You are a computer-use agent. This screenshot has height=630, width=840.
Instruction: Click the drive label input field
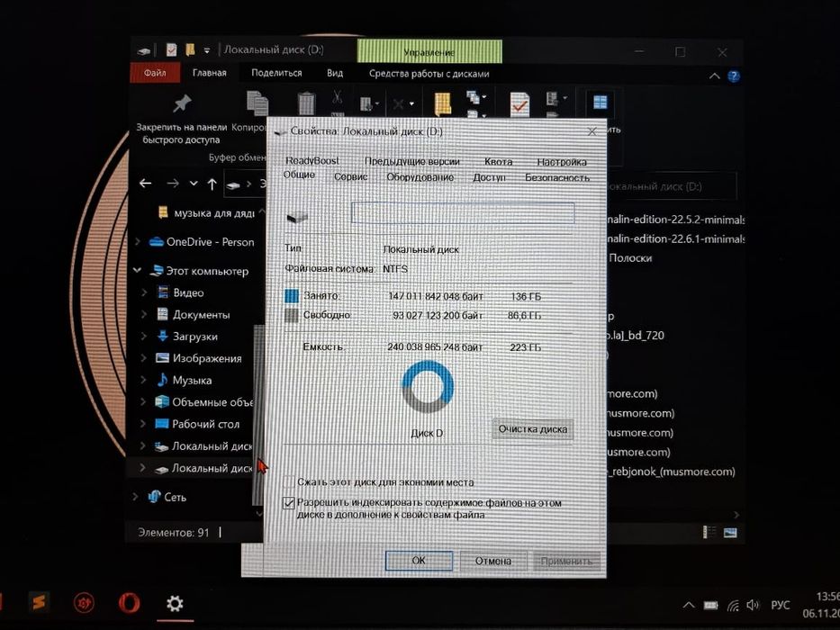pos(463,212)
